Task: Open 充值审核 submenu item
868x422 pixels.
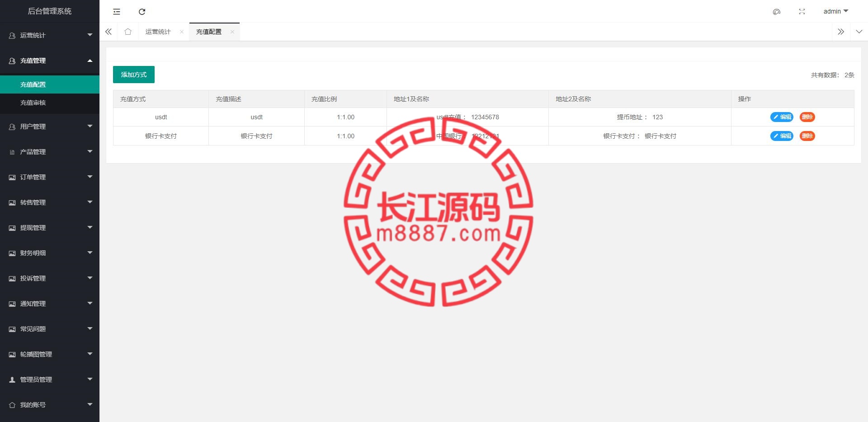Action: coord(50,103)
